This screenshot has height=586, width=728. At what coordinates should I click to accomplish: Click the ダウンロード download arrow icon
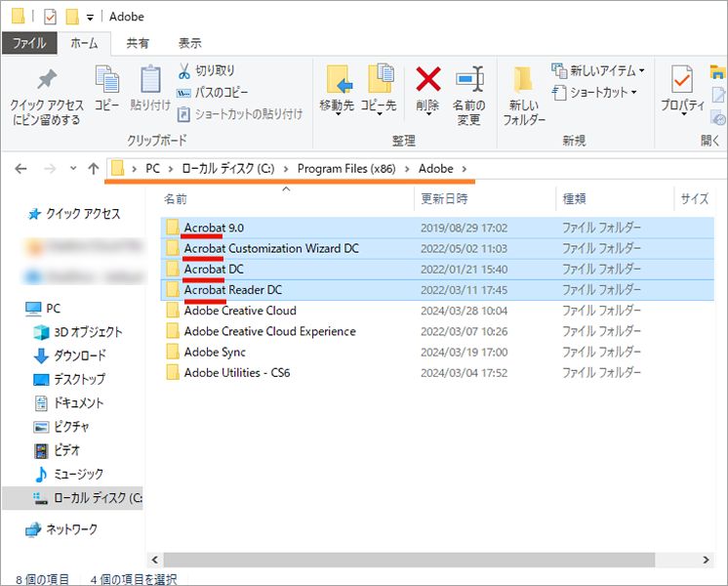[41, 356]
